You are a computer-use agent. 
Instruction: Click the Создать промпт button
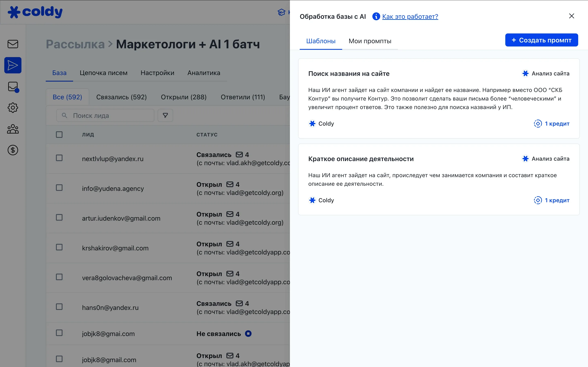541,40
